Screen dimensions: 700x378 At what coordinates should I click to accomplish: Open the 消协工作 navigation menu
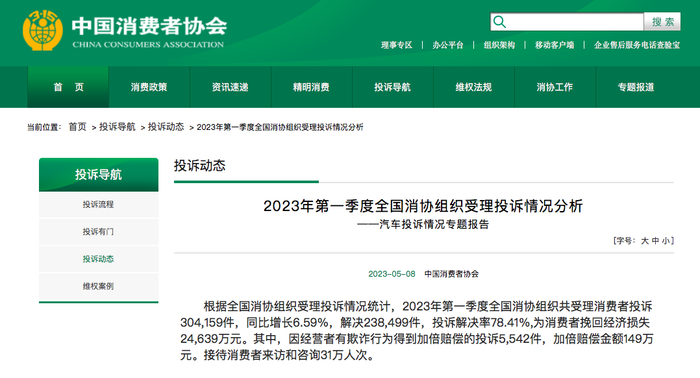[x=555, y=87]
